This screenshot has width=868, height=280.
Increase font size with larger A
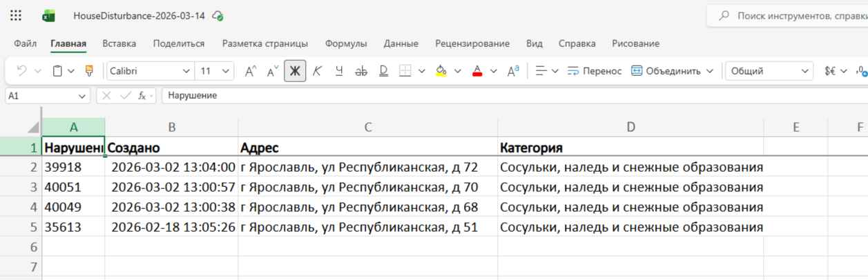251,71
